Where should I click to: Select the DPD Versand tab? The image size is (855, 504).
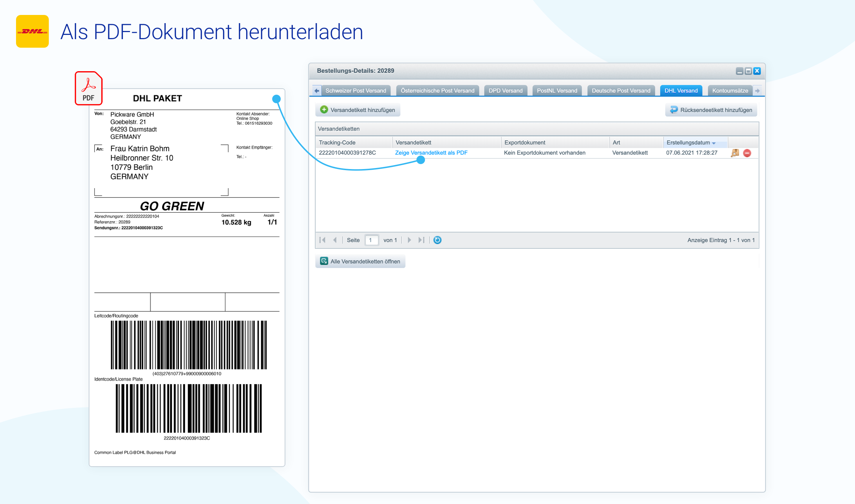click(506, 91)
